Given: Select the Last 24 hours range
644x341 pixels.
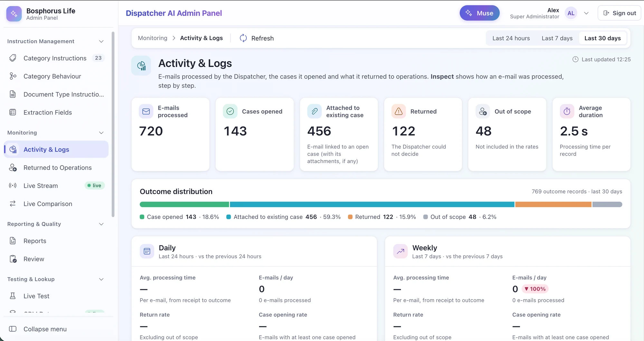Looking at the screenshot, I should 511,38.
